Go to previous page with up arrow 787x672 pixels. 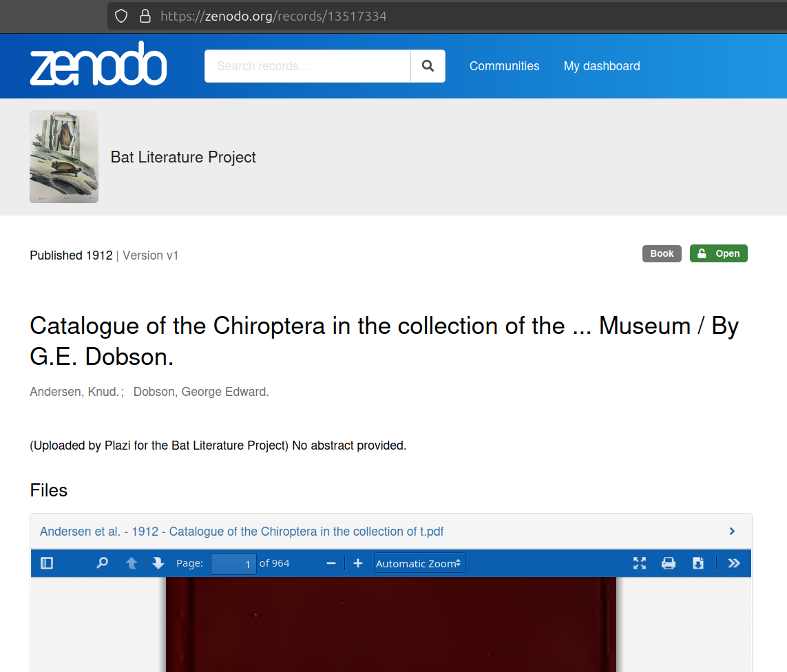(130, 563)
